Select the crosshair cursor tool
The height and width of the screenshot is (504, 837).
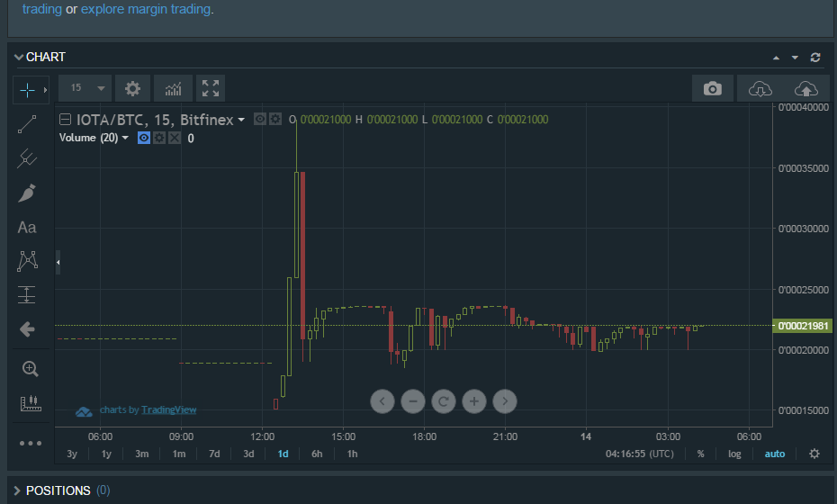point(27,90)
